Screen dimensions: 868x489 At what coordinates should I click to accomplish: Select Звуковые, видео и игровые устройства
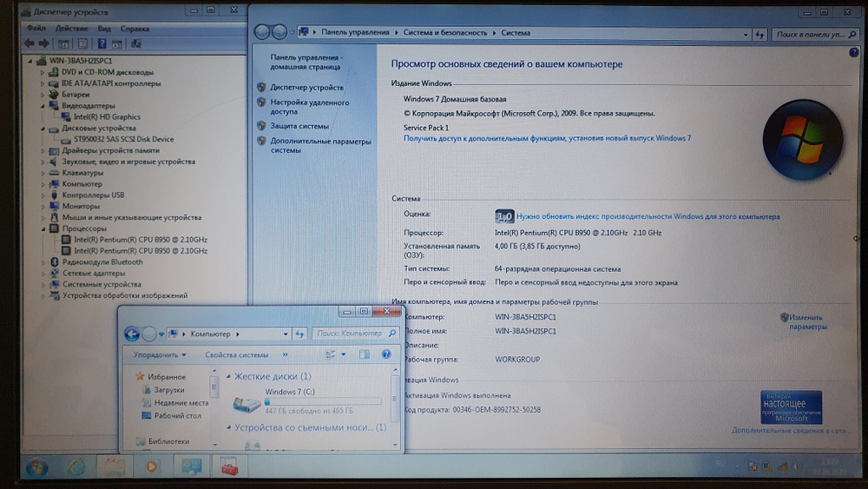128,162
